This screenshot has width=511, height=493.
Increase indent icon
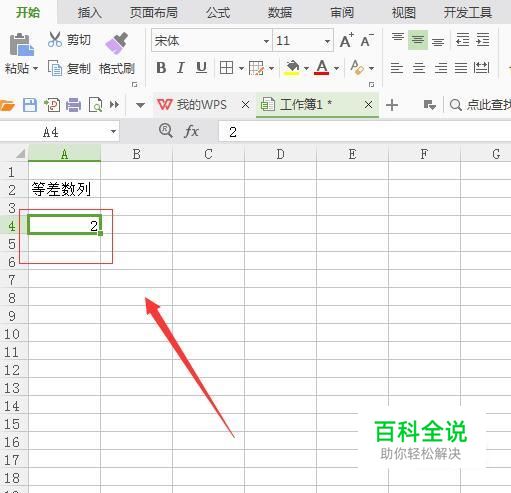[483, 40]
